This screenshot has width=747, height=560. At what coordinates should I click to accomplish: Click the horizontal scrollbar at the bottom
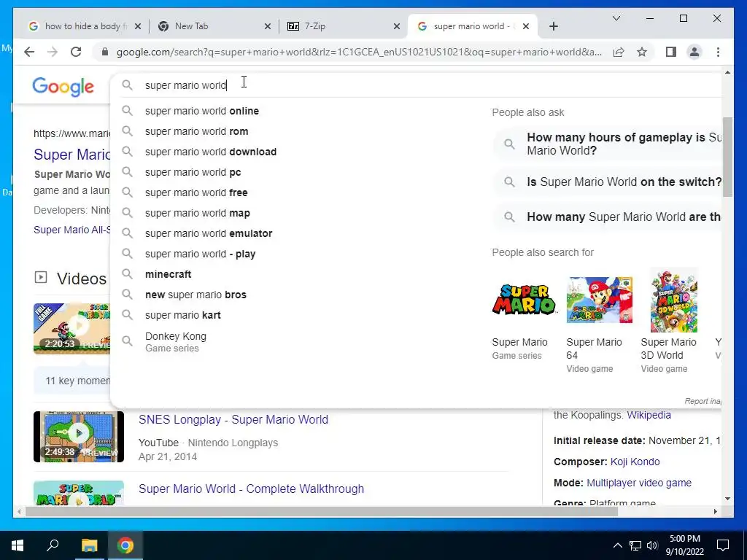322,512
